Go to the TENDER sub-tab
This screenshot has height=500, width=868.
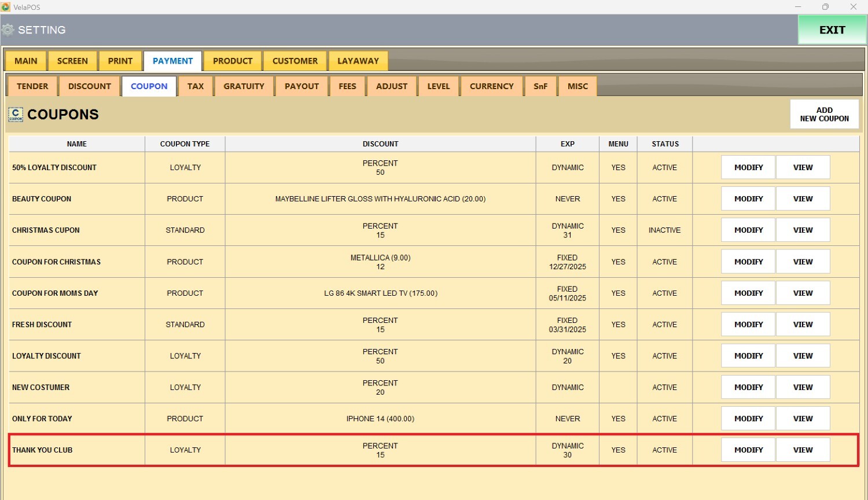[32, 86]
